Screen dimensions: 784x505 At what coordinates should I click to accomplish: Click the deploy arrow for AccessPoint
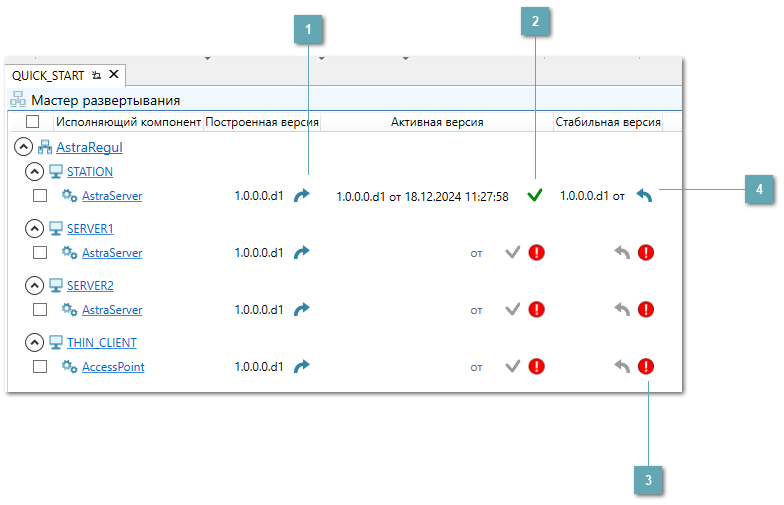pyautogui.click(x=302, y=367)
